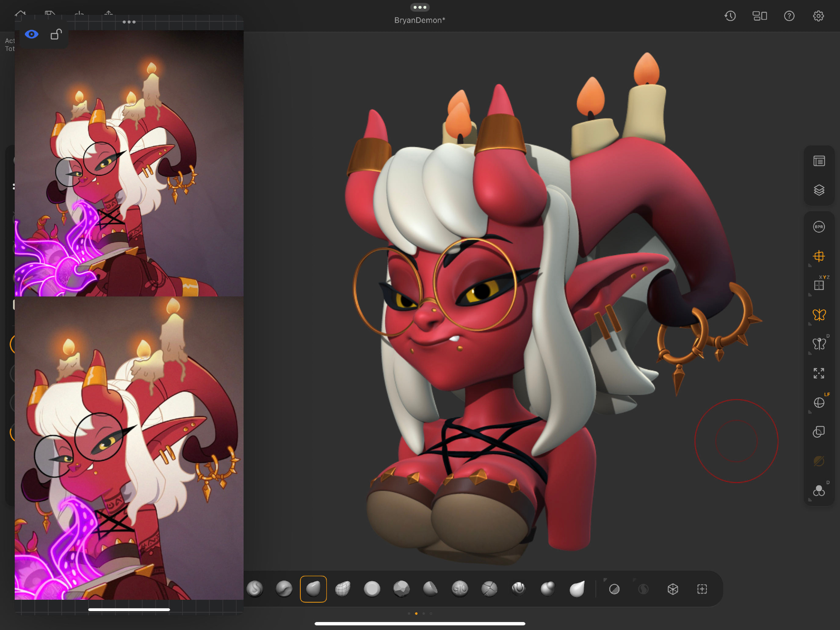Open the reference panel three-dots menu
The width and height of the screenshot is (840, 630).
click(x=129, y=22)
